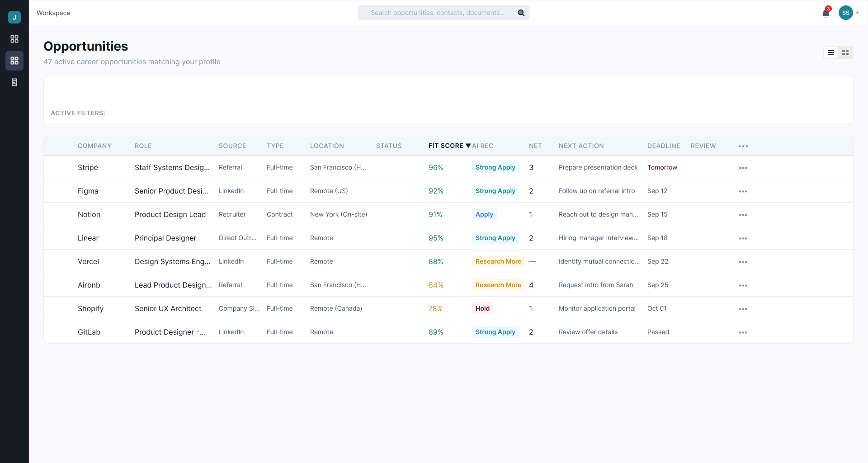Open the Figma company entry
This screenshot has height=463, width=868.
coord(88,191)
